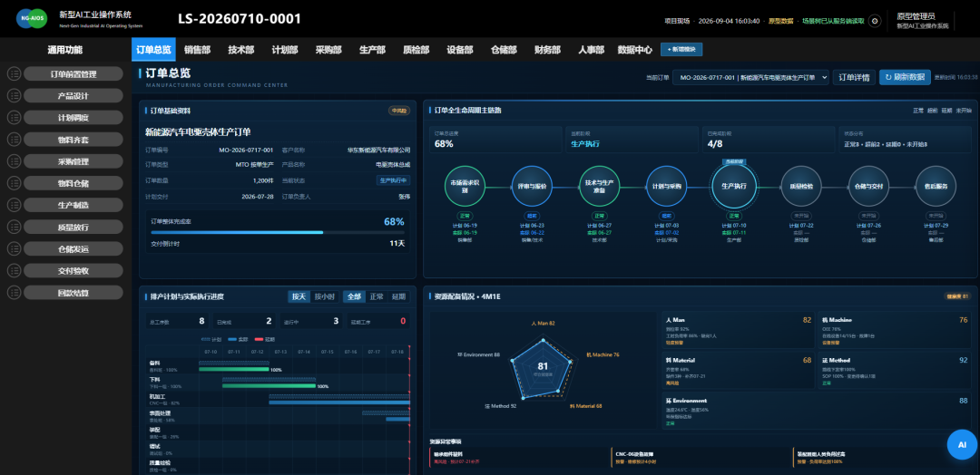This screenshot has height=475, width=980.
Task: Open the settings gear in the header
Action: 875,21
